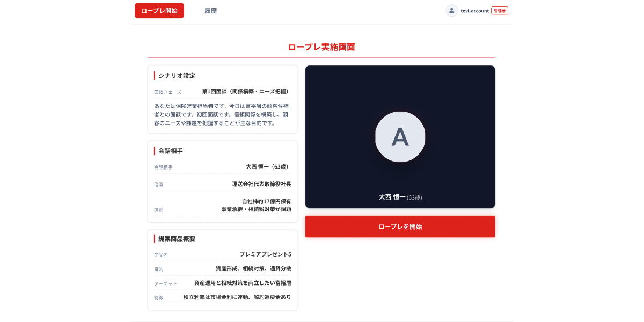
Task: Click the 特徴 label
Action: [x=158, y=298]
